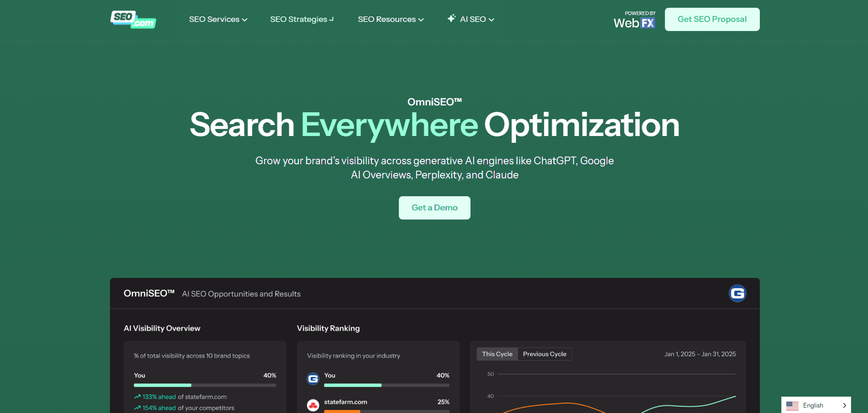Click the Get a Demo button
This screenshot has width=868, height=413.
434,208
